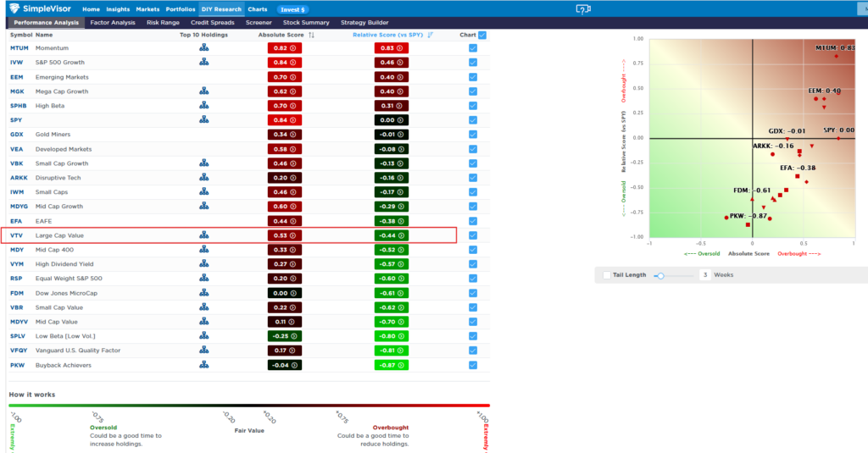Expand FDM absolute score 0.00 arrow
Image resolution: width=868 pixels, height=453 pixels.
click(293, 293)
